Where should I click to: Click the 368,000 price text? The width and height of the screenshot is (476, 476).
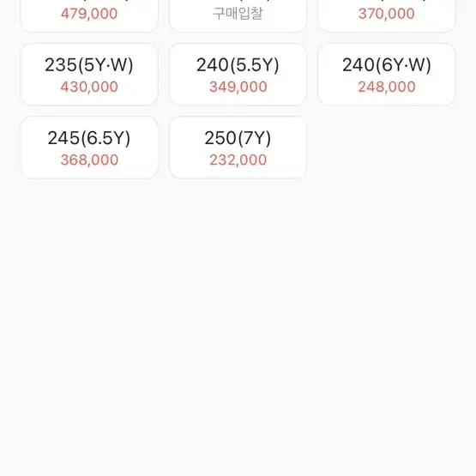click(89, 160)
